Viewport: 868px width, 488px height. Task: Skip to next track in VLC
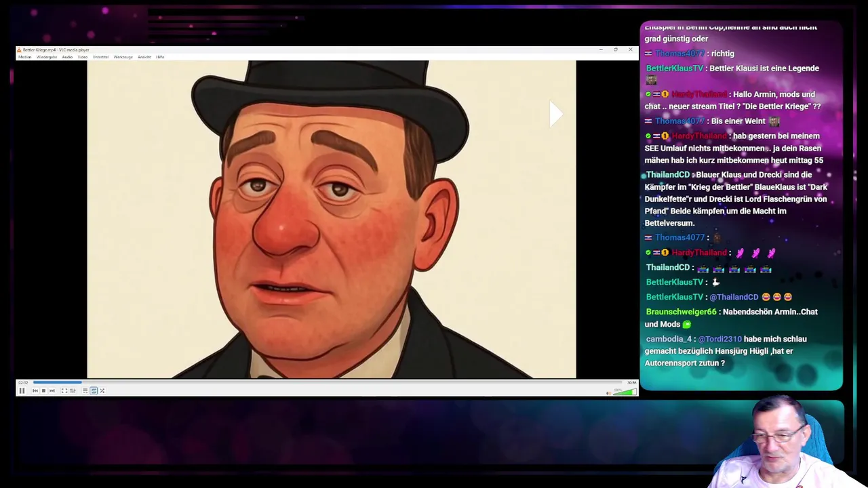[52, 390]
